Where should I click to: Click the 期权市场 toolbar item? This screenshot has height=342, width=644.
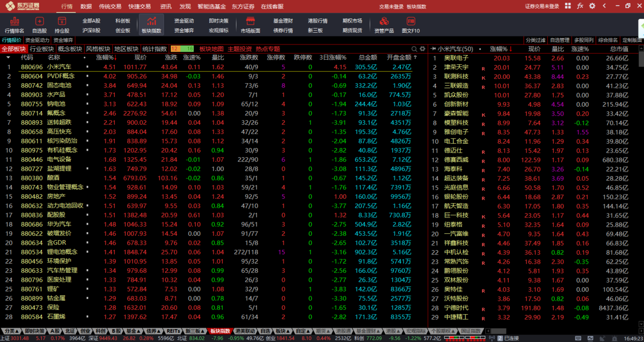[x=352, y=21]
